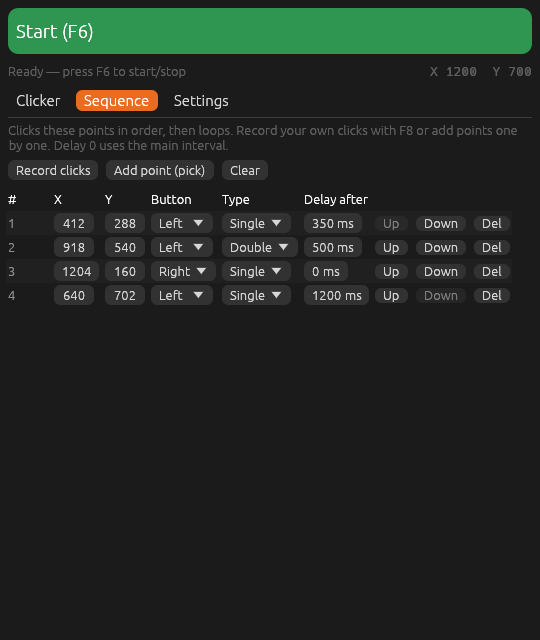Move row 1 Down
The width and height of the screenshot is (540, 640).
tap(441, 224)
